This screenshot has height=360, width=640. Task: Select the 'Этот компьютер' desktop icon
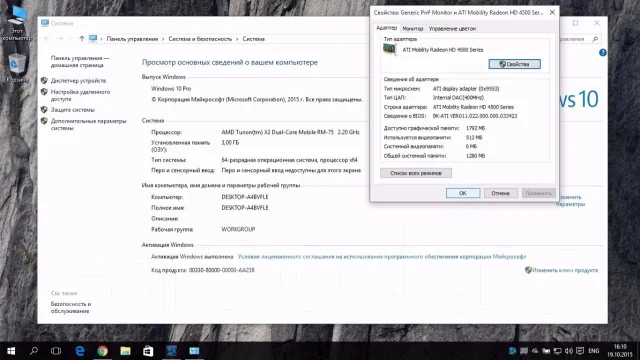click(x=17, y=24)
